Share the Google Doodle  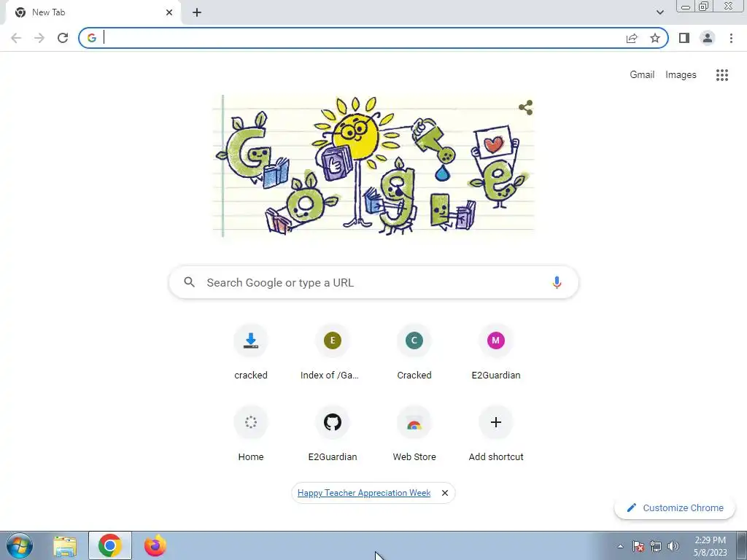(525, 108)
